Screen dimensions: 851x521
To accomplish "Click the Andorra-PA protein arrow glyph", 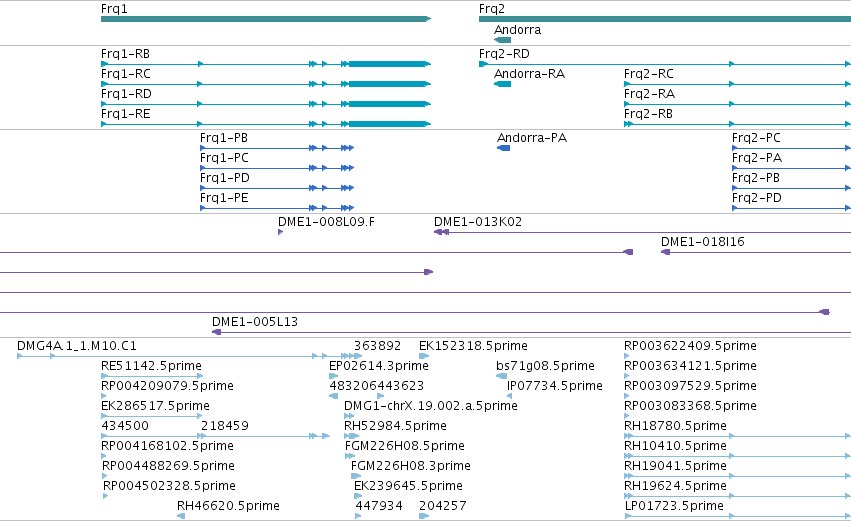I will tap(504, 148).
